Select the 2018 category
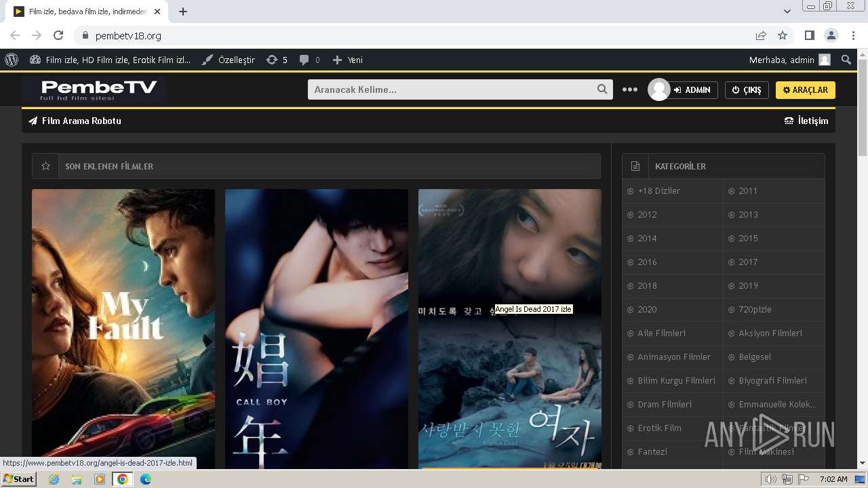 (647, 286)
